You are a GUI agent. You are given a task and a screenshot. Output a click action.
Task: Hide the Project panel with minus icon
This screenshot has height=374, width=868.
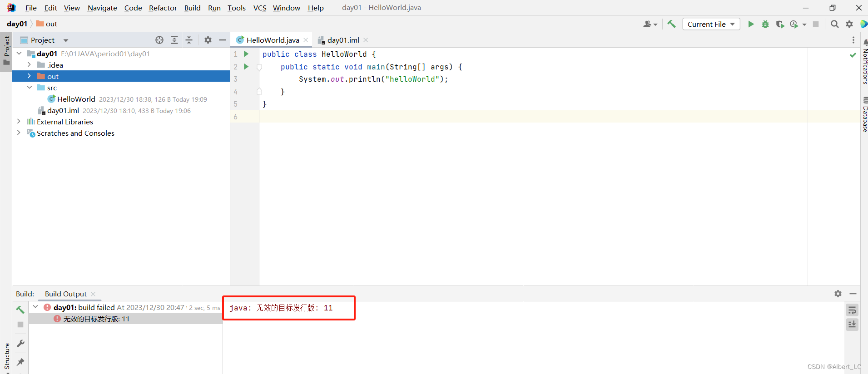click(x=223, y=40)
